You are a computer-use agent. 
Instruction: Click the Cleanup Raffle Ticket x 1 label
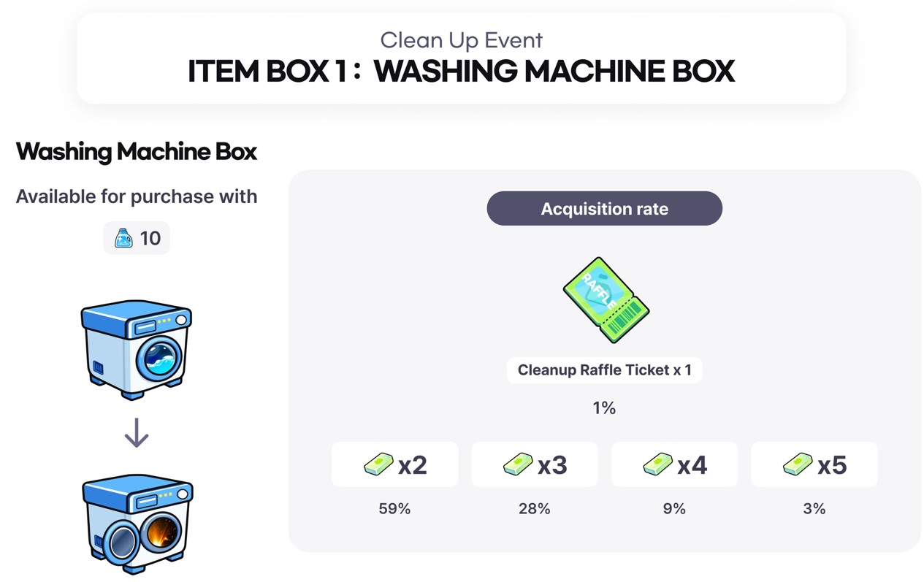tap(604, 370)
